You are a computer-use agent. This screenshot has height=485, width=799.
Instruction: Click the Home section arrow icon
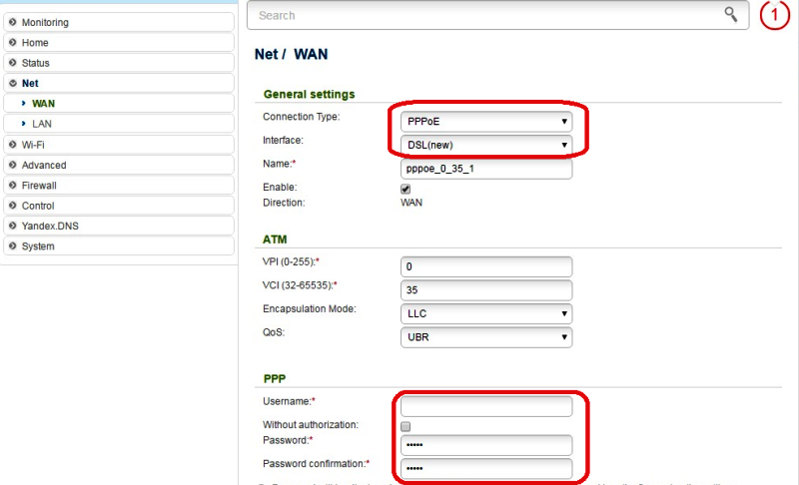[13, 43]
